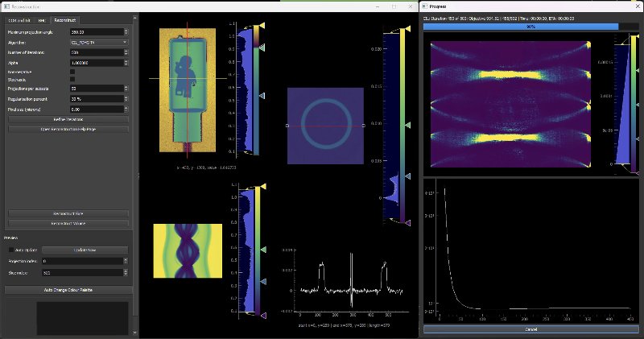Click the Reconstruct Volume button
The width and height of the screenshot is (644, 339).
68,224
